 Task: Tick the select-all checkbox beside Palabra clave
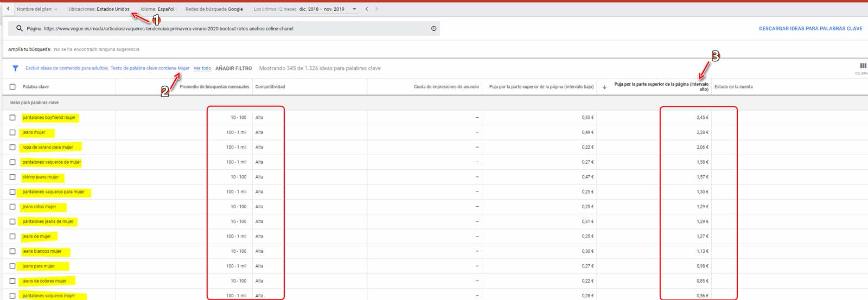pyautogui.click(x=12, y=87)
